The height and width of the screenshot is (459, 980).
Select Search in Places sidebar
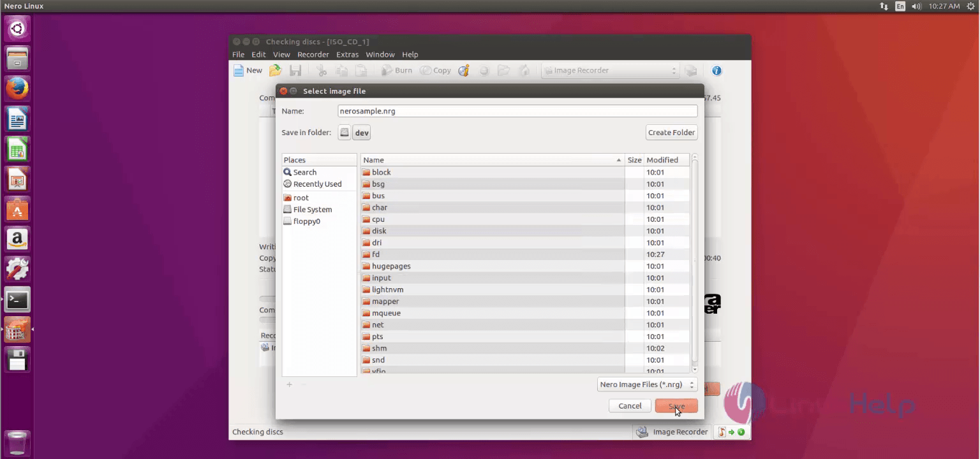click(320, 172)
